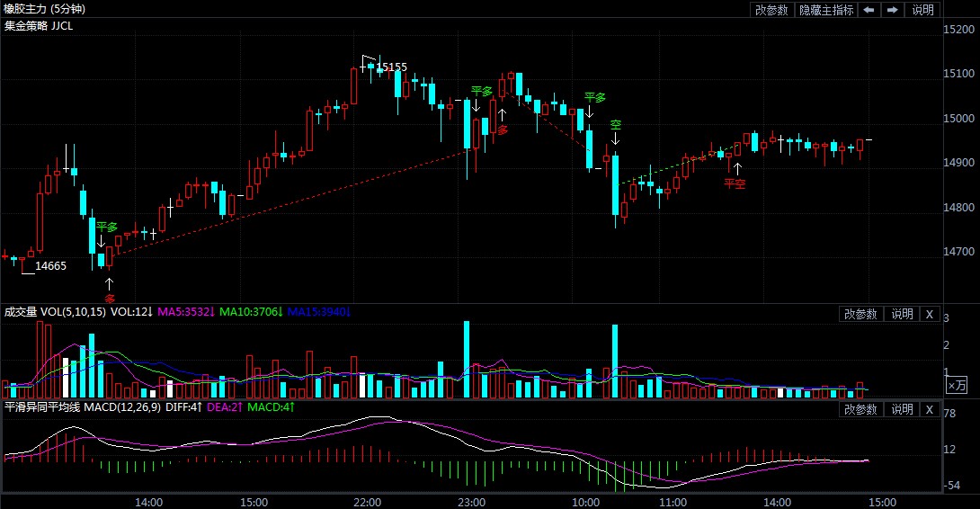Click the 14800 price axis label
The height and width of the screenshot is (509, 980).
click(x=958, y=208)
